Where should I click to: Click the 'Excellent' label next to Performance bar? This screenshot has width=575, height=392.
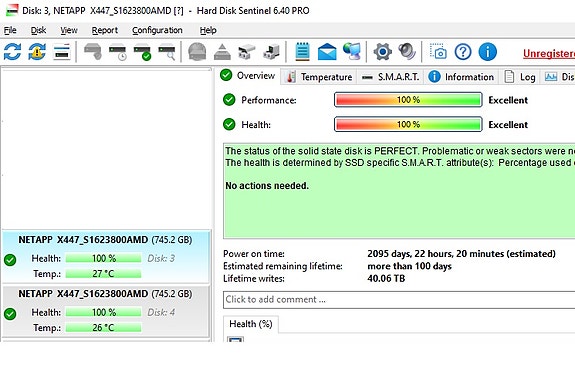508,100
